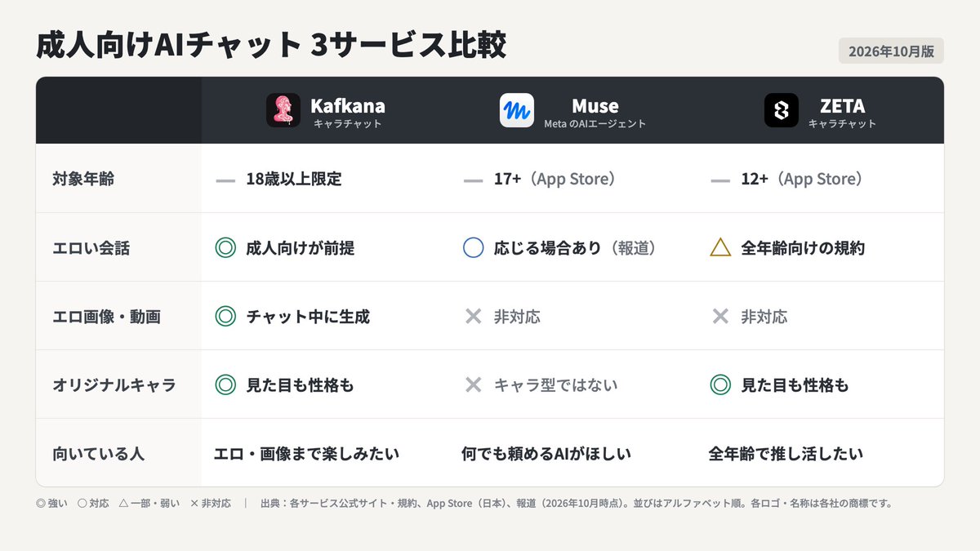This screenshot has width=980, height=551.
Task: Click the Kafkana column header name
Action: 348,106
